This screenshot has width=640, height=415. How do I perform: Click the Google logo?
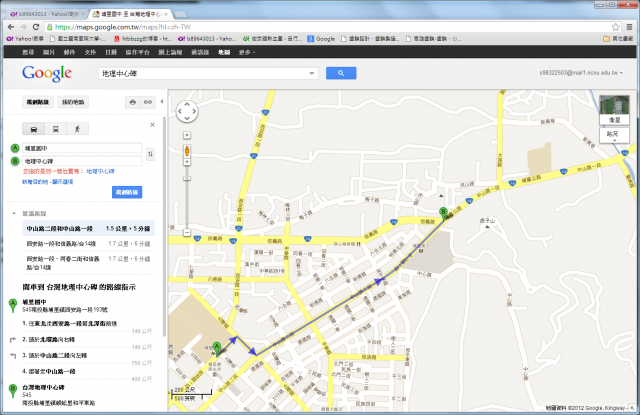(47, 73)
